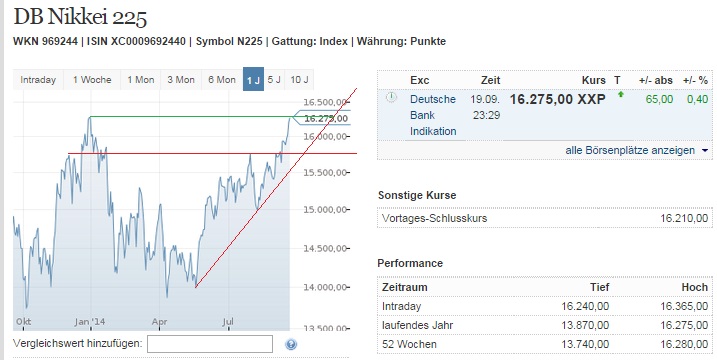Click 52 Wochen Hoch value 16.280,00
This screenshot has width=717, height=360.
[684, 344]
